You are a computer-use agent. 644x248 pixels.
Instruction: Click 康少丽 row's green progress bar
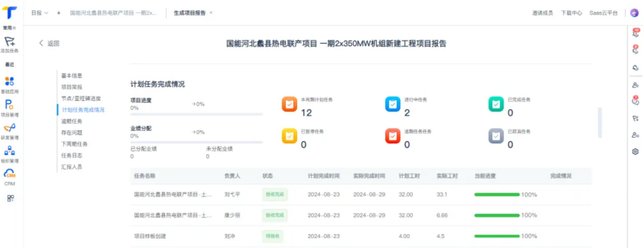(x=497, y=215)
